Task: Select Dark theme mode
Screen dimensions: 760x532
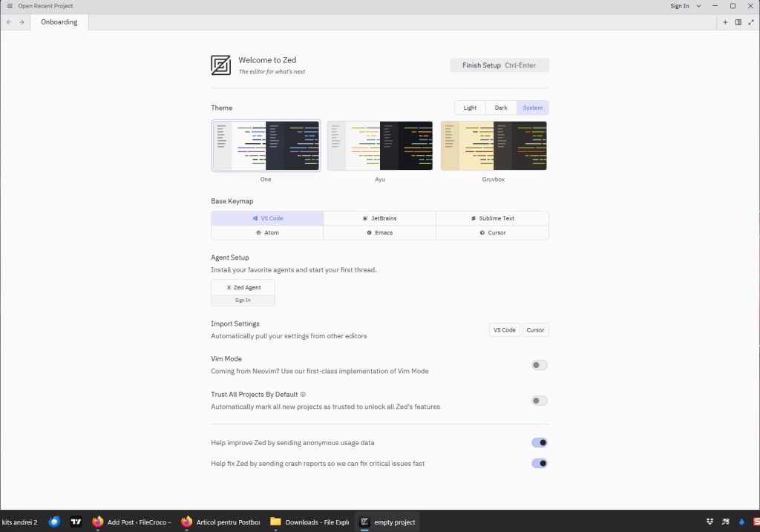Action: (501, 108)
